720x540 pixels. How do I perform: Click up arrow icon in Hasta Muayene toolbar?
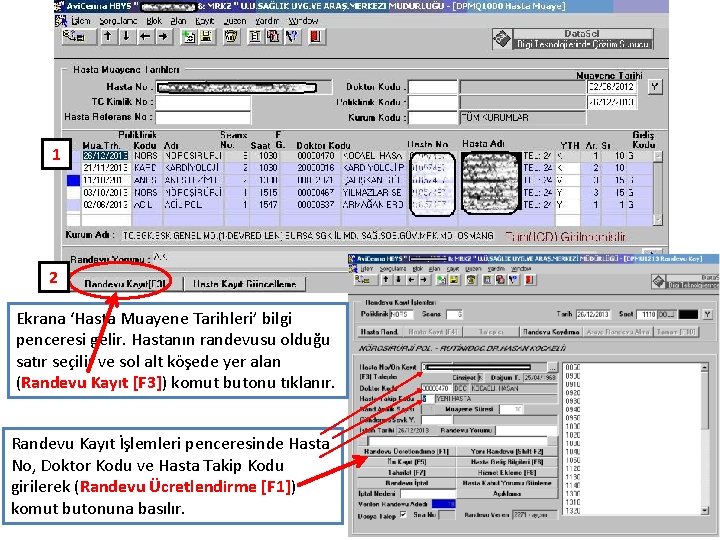pyautogui.click(x=108, y=37)
